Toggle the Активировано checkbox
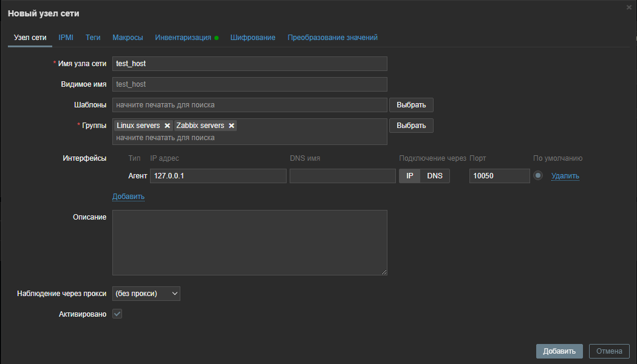 [118, 314]
